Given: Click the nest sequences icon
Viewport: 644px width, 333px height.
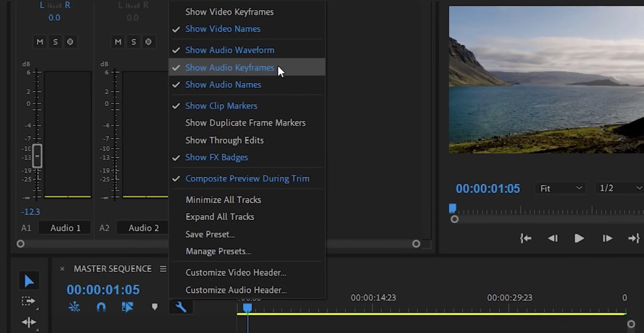Looking at the screenshot, I should pyautogui.click(x=74, y=306).
